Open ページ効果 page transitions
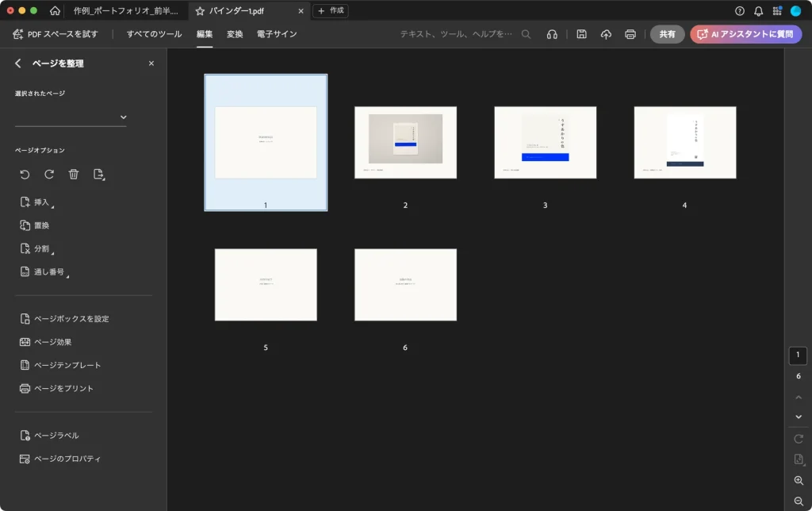 coord(45,342)
